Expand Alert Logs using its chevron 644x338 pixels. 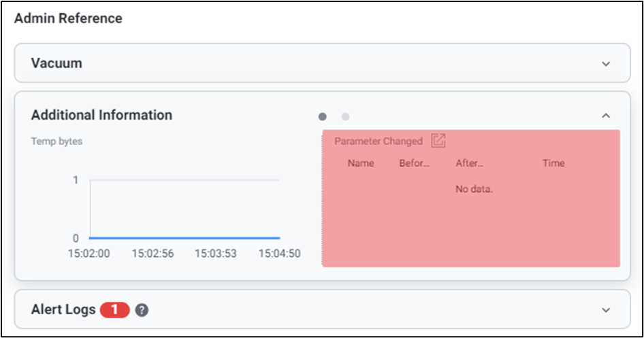[606, 310]
